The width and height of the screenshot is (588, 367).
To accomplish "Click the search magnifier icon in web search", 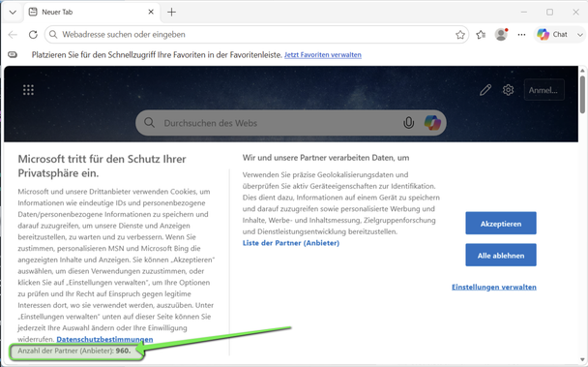I will (149, 123).
